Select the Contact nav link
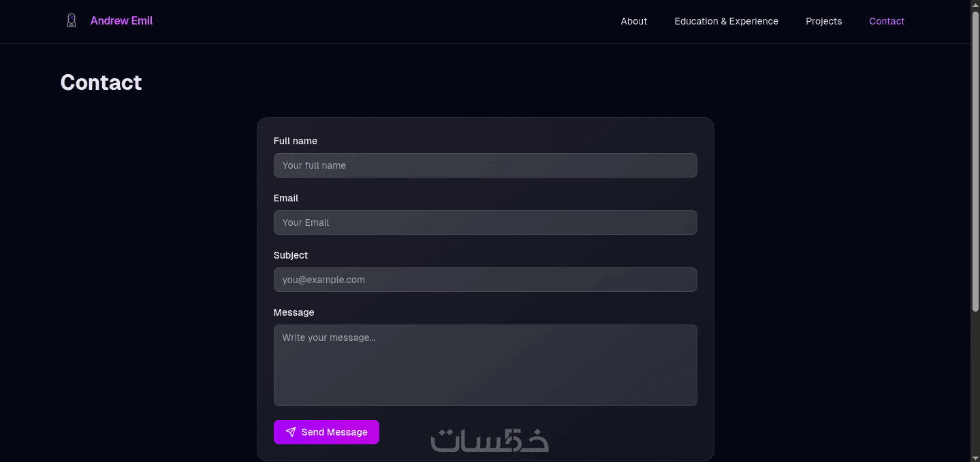The width and height of the screenshot is (980, 462). point(887,21)
